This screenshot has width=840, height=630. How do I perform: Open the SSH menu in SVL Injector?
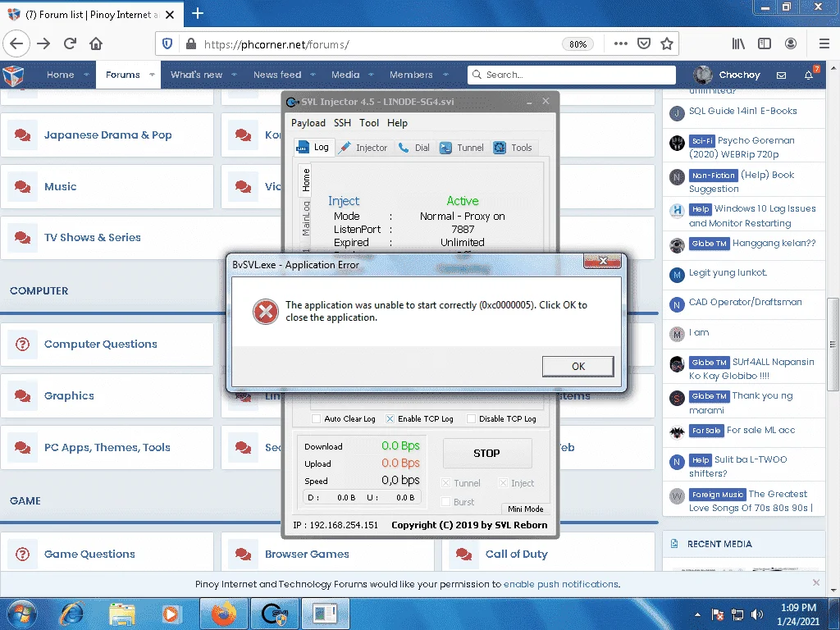[x=342, y=123]
